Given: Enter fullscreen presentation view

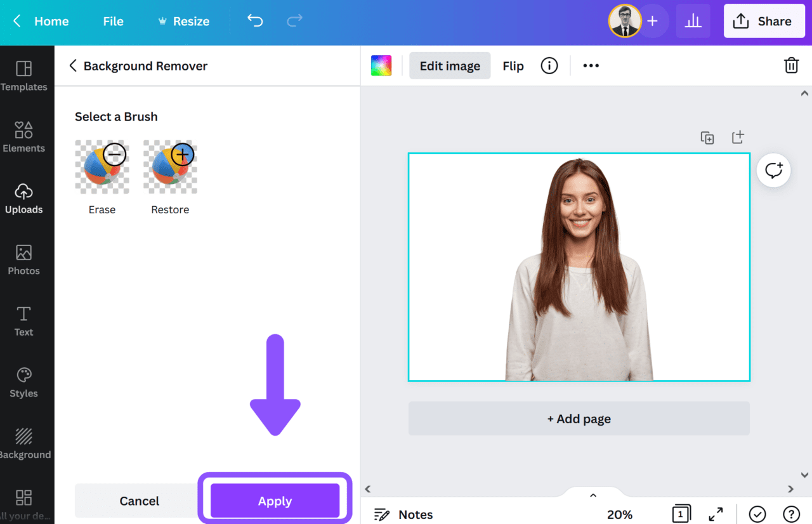Looking at the screenshot, I should pyautogui.click(x=716, y=514).
